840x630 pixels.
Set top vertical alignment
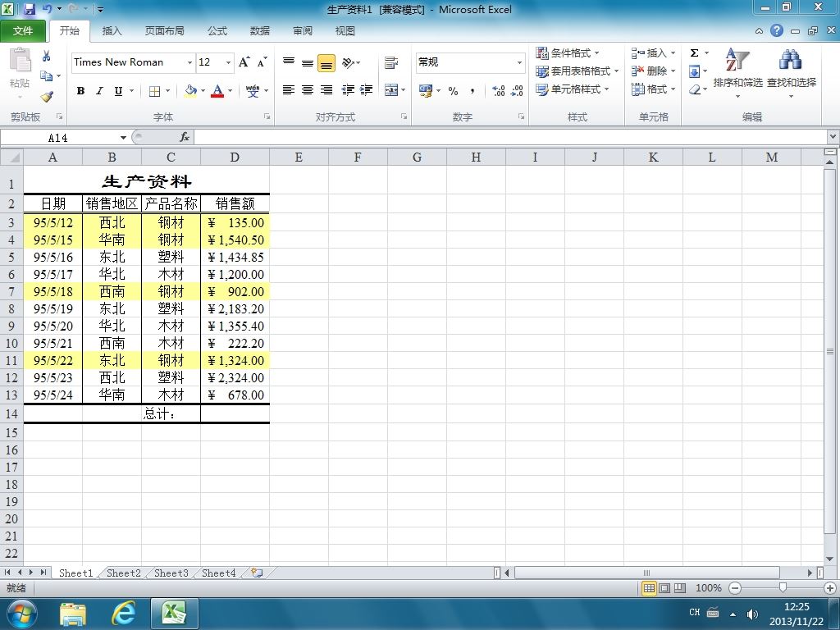(x=289, y=62)
